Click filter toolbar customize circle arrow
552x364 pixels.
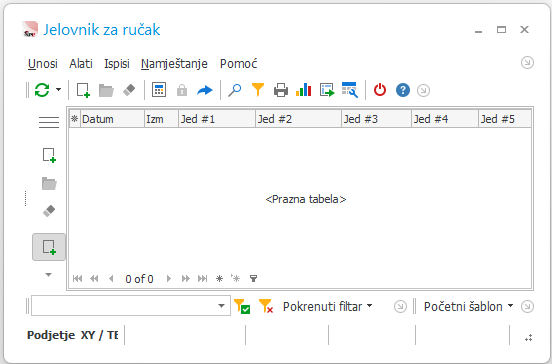400,307
